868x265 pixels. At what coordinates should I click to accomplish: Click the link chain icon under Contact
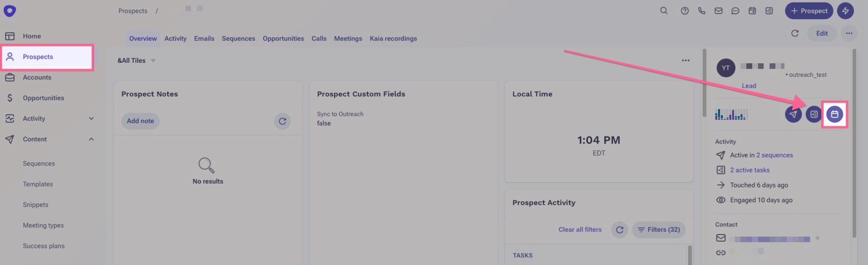tap(721, 253)
